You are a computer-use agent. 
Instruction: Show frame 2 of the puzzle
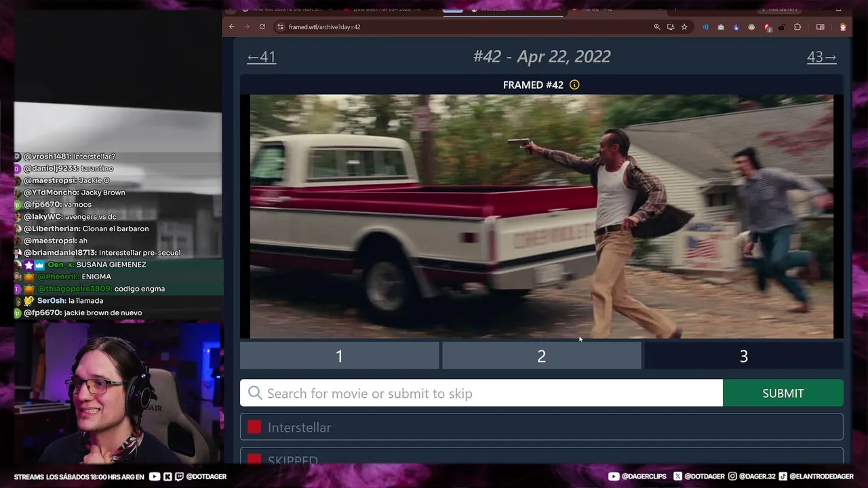tap(542, 356)
